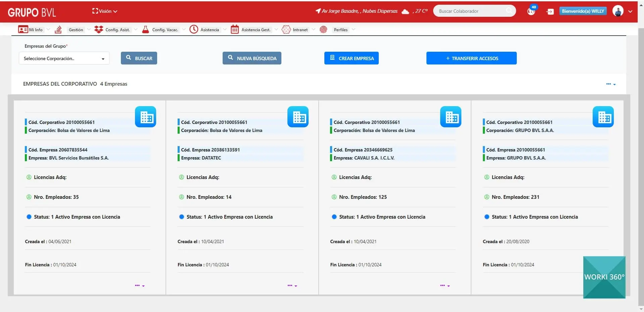644x312 pixels.
Task: Click EMPRESAS DEL CORPORATIVO heading
Action: pyautogui.click(x=60, y=84)
